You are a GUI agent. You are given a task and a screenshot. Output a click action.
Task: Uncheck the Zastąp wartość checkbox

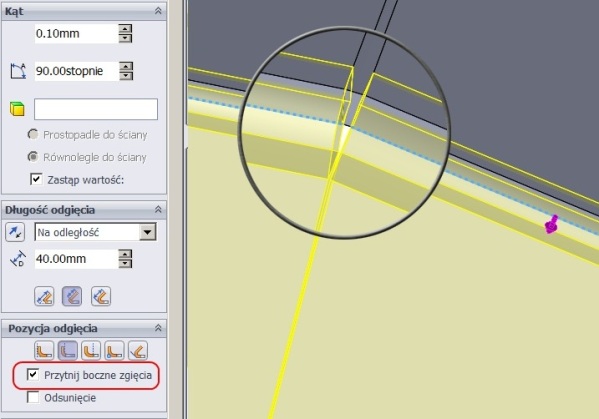[x=36, y=179]
